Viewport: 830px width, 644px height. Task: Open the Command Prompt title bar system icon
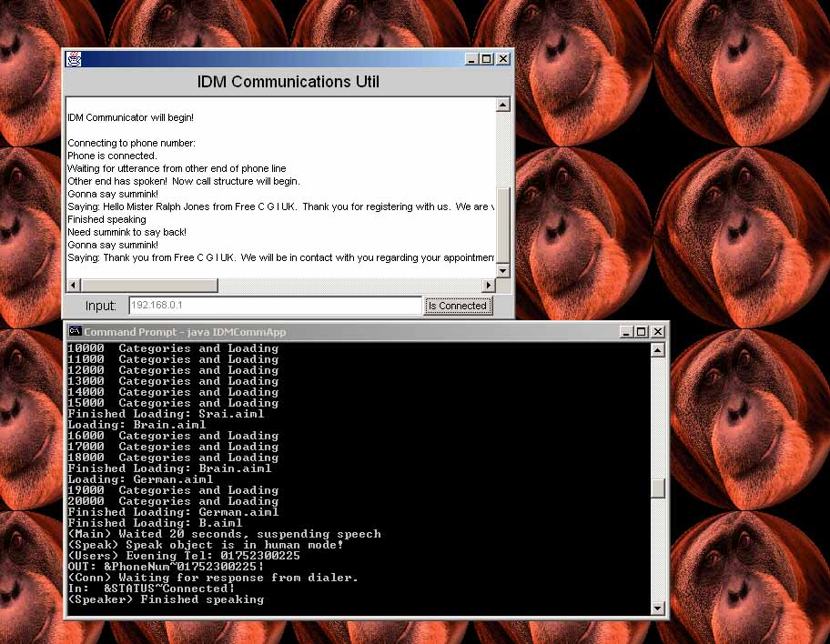76,332
